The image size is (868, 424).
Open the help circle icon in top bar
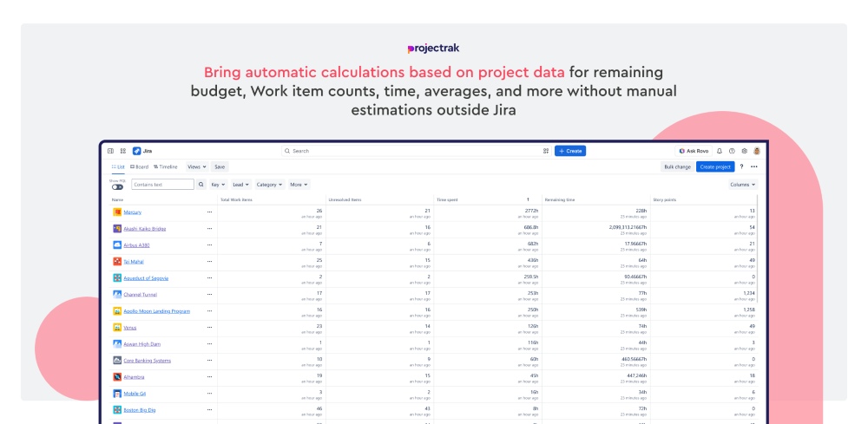(732, 151)
